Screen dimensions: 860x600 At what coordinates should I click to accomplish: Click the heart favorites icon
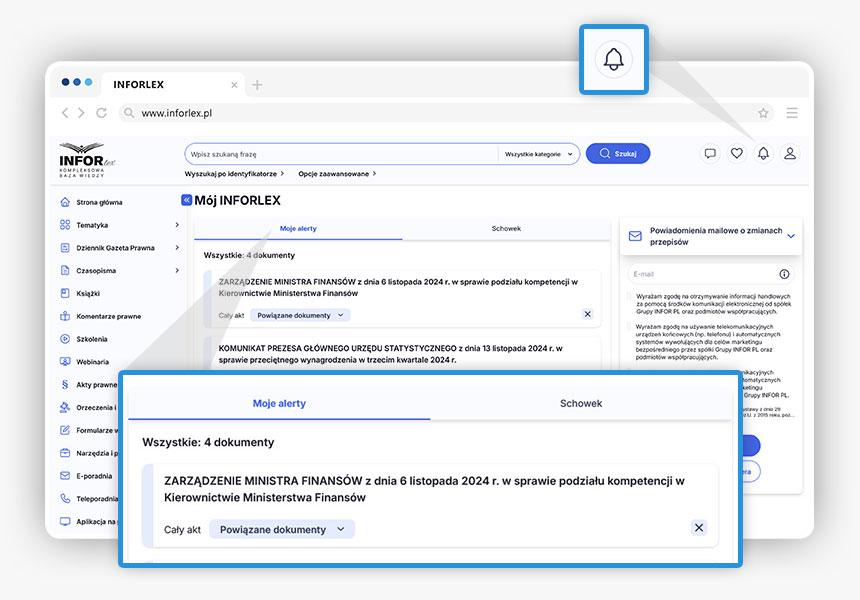point(737,153)
